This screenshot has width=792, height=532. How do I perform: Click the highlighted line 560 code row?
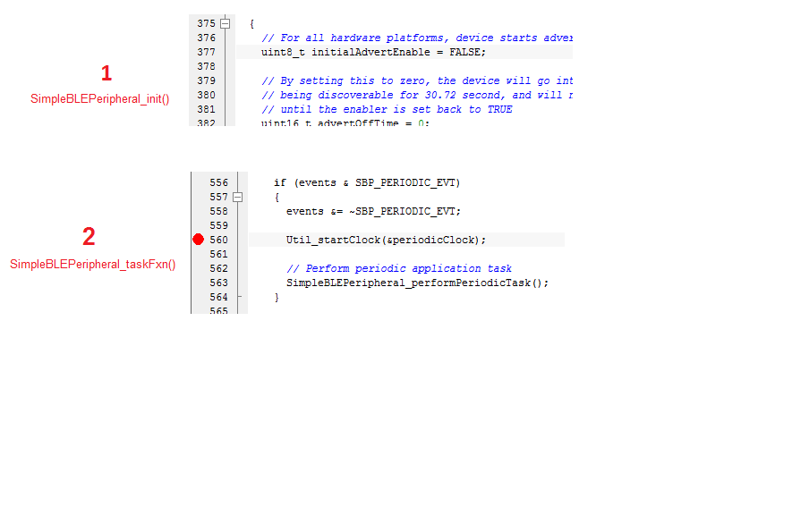[x=403, y=239]
